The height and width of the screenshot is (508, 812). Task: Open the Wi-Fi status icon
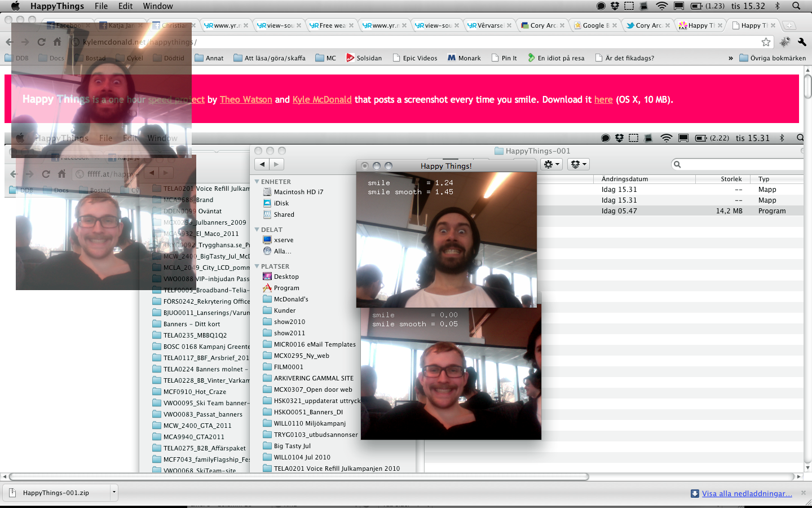[x=662, y=6]
